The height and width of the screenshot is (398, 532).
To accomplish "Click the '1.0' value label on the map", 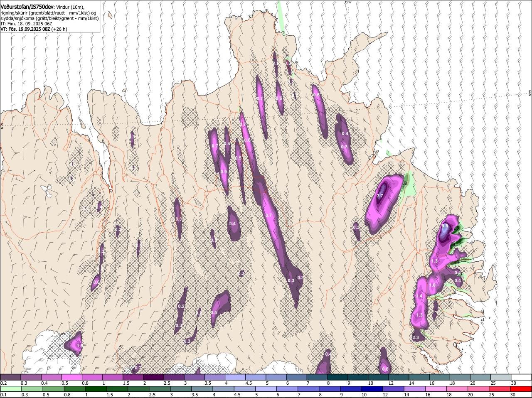I will click(x=432, y=285).
